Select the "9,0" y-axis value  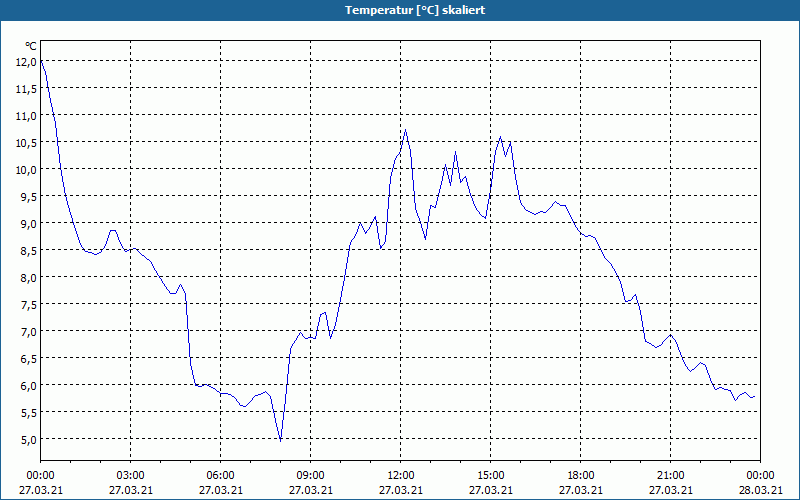(29, 223)
